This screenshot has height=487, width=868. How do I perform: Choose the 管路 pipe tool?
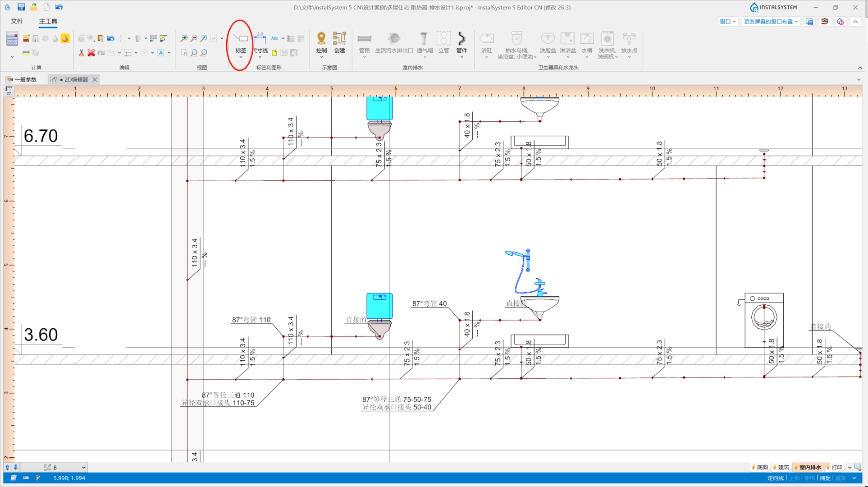coord(364,43)
